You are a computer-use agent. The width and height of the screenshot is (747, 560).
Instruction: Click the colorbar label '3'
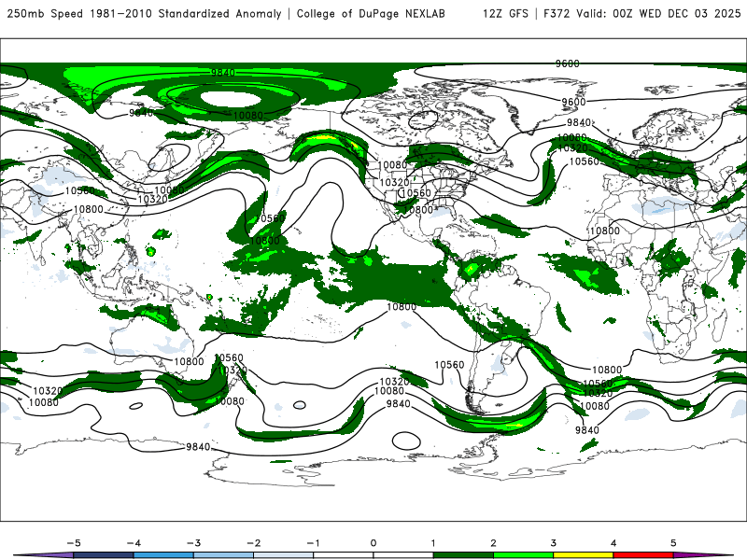(x=553, y=543)
